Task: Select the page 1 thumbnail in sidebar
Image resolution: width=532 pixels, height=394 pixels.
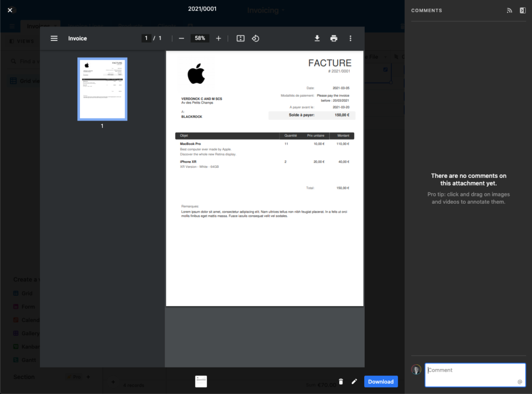Action: point(102,89)
